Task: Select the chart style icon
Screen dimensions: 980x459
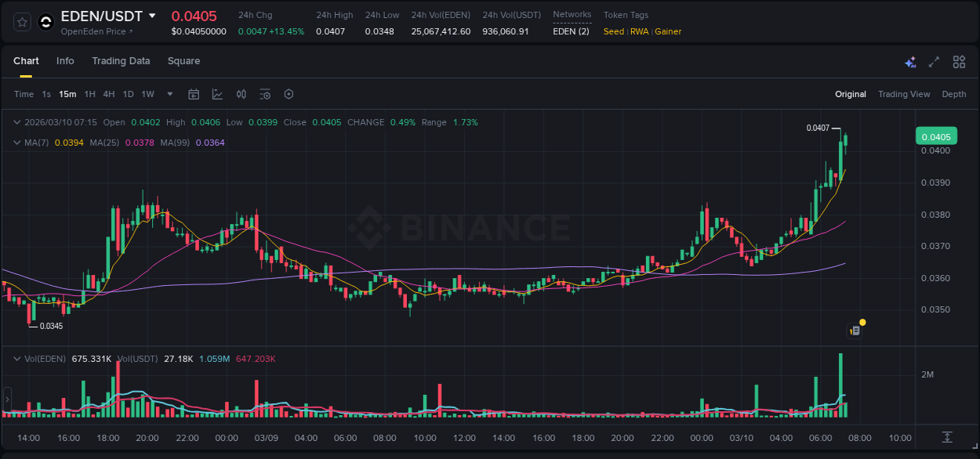Action: (217, 94)
